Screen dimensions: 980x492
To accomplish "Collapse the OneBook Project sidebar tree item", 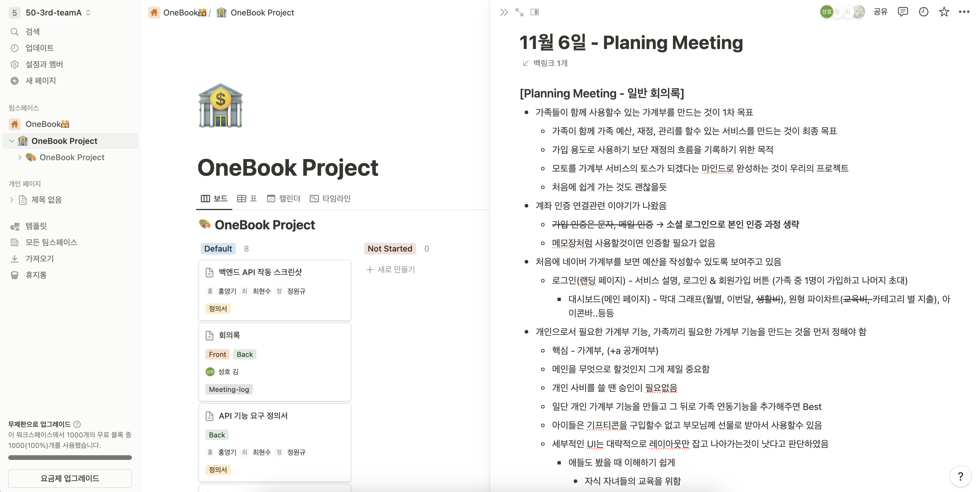I will (x=11, y=141).
